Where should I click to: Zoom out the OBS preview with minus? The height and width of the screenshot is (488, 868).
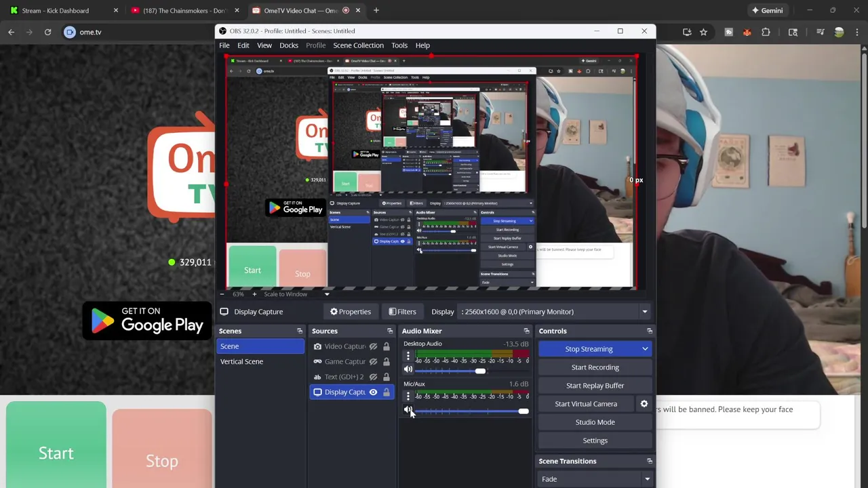click(222, 294)
